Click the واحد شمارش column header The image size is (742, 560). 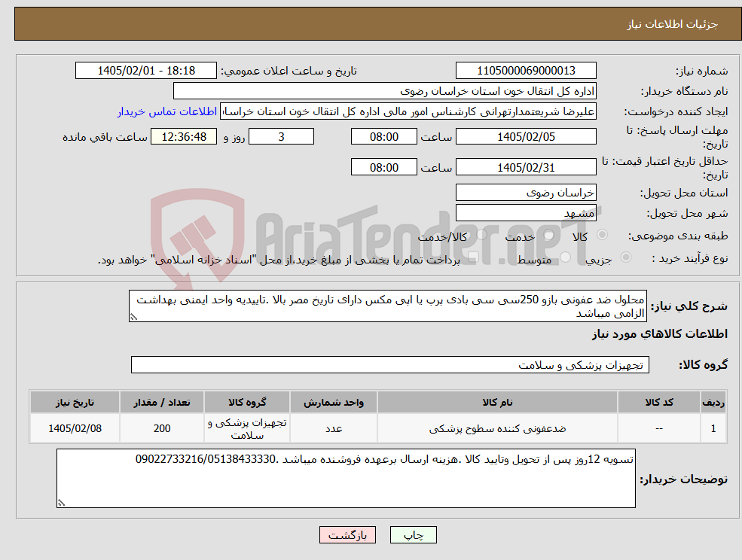pos(333,402)
